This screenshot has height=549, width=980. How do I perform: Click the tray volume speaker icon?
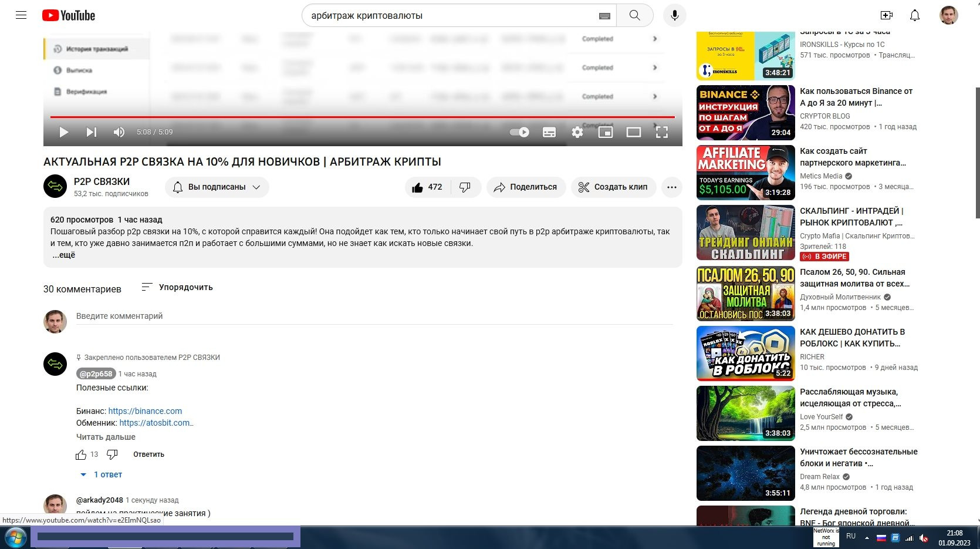coord(924,537)
